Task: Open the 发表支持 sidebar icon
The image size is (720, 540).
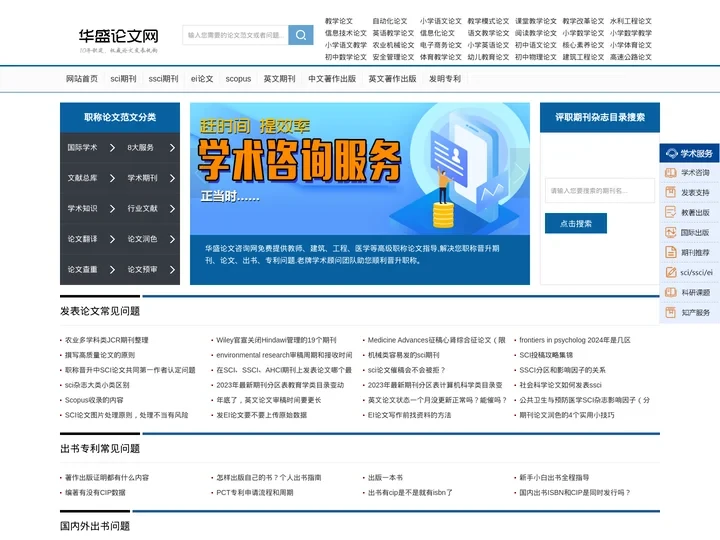Action: coord(671,192)
